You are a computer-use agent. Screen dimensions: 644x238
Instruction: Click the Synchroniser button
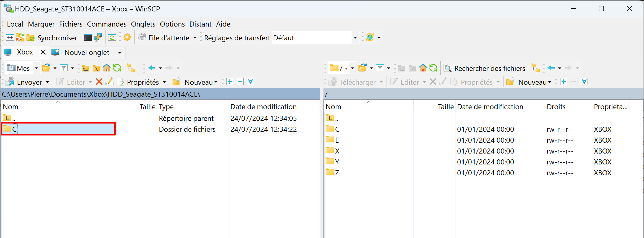(52, 38)
